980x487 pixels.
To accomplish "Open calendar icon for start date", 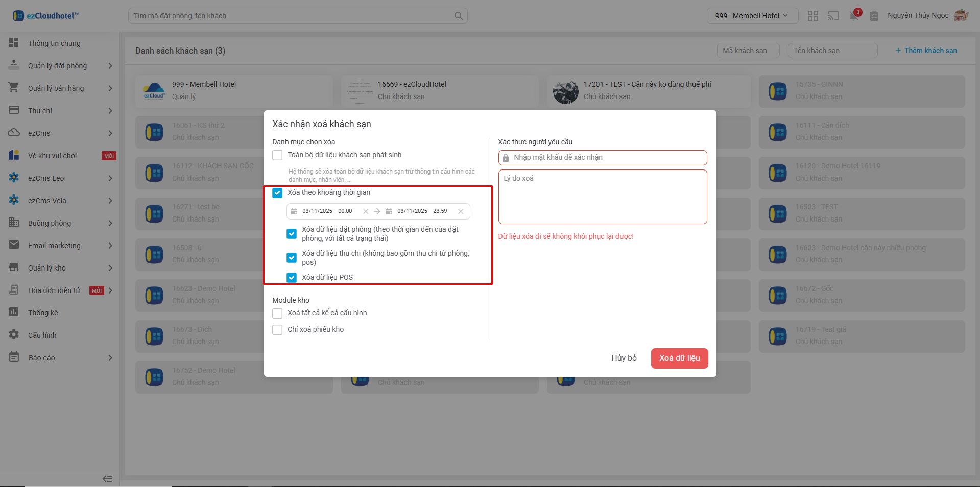I will pyautogui.click(x=294, y=211).
